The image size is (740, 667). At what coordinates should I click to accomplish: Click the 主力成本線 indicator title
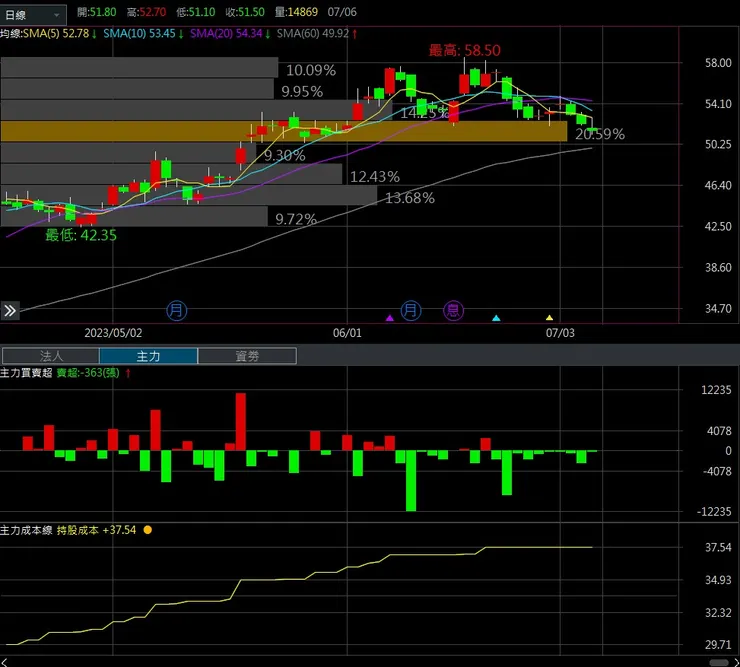tap(26, 530)
